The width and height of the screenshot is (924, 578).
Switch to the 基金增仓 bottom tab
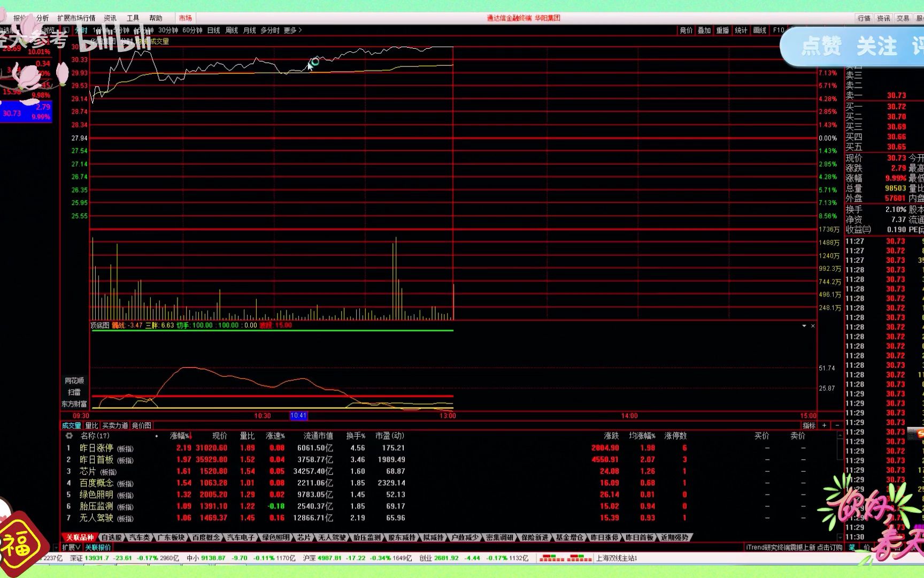click(x=569, y=537)
